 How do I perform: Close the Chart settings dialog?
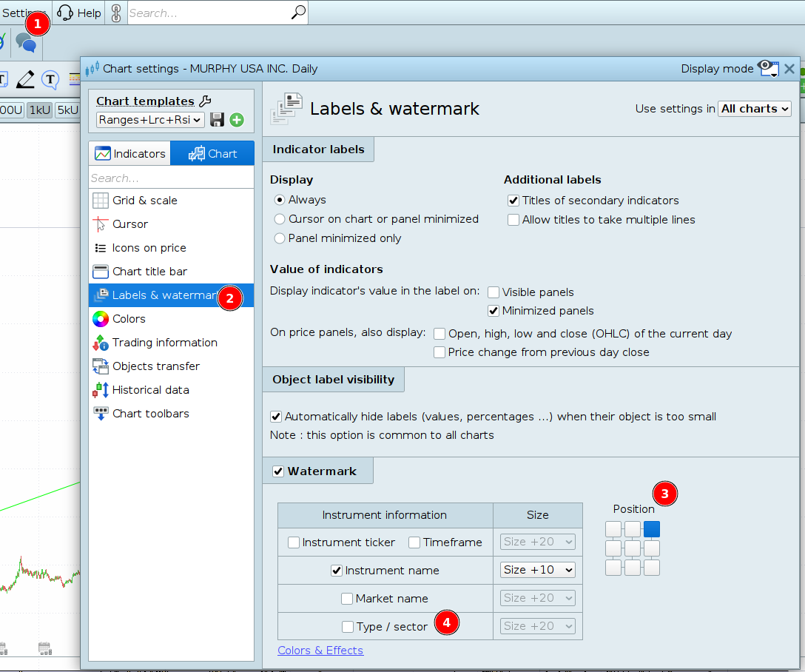[789, 69]
